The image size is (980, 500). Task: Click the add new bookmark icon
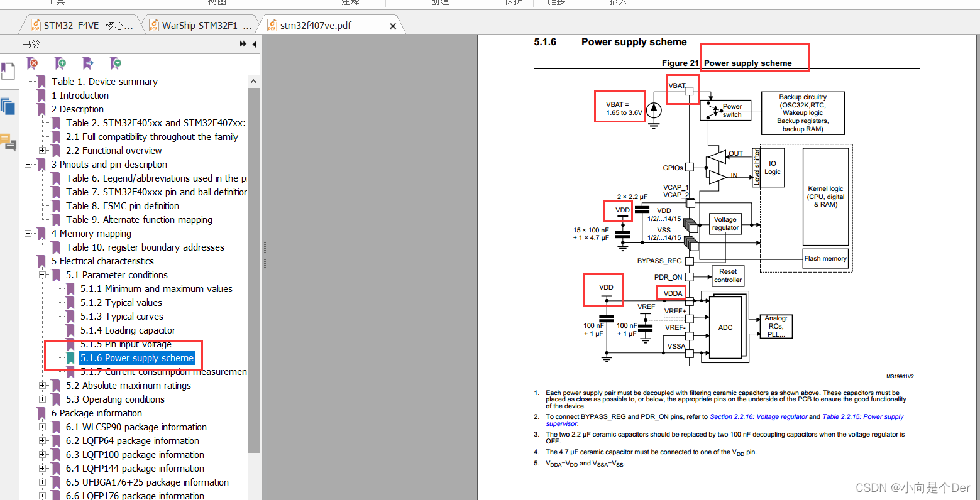click(x=60, y=63)
